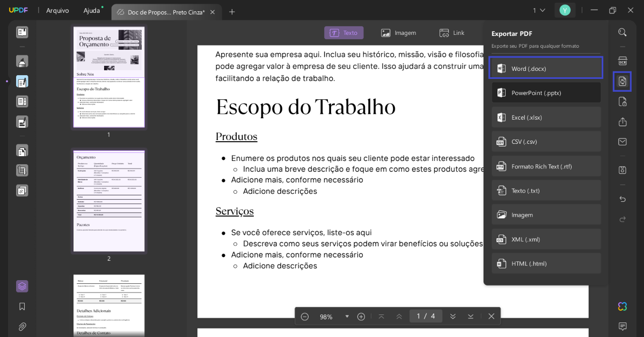
Task: Open the Email tool on the right sidebar
Action: [622, 142]
